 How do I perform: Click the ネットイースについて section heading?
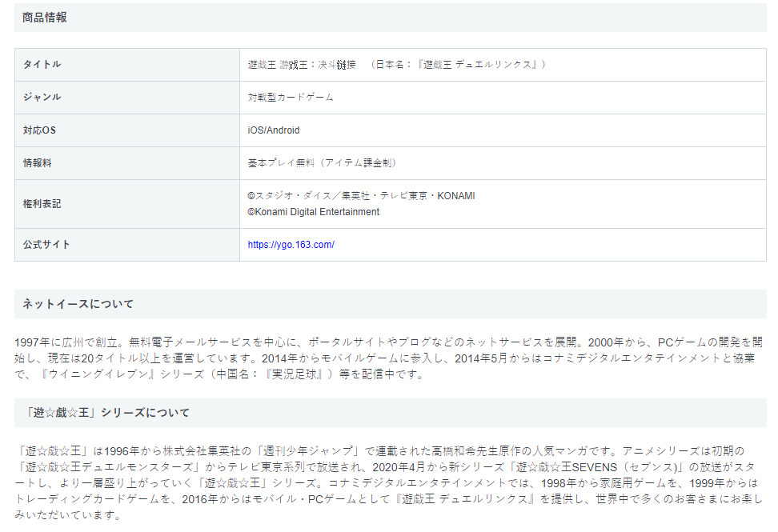pyautogui.click(x=78, y=304)
